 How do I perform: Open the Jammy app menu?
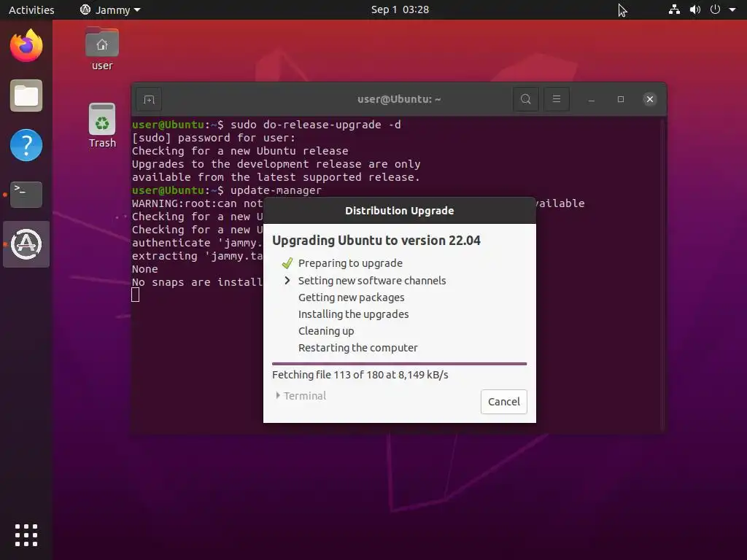pos(110,9)
